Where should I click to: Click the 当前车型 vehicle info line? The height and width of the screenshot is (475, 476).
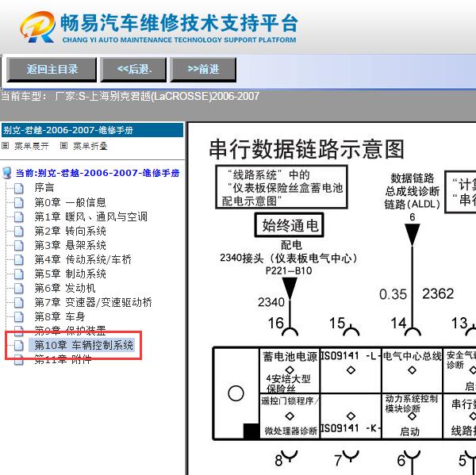(130, 96)
